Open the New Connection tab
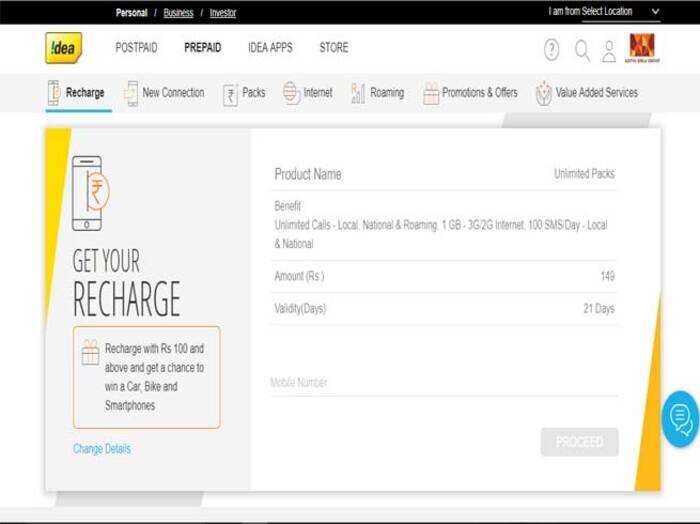This screenshot has width=700, height=524. click(165, 93)
